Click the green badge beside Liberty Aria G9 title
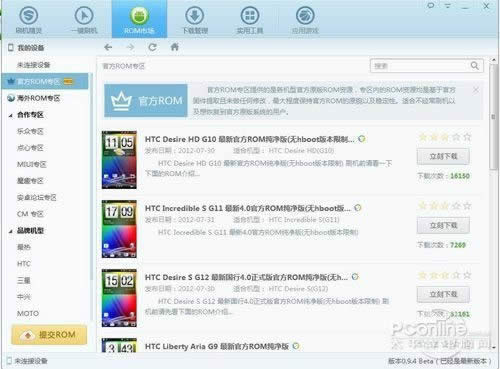The width and height of the screenshot is (500, 369). (x=296, y=346)
